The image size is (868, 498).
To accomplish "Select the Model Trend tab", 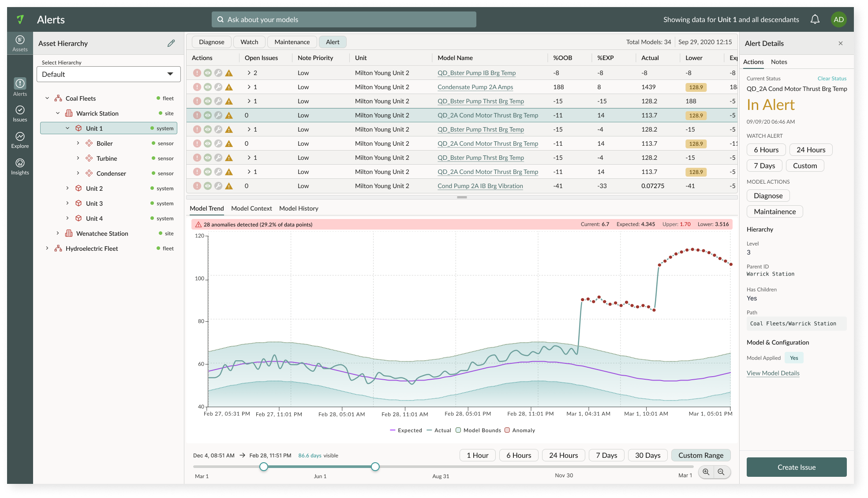I will (207, 208).
